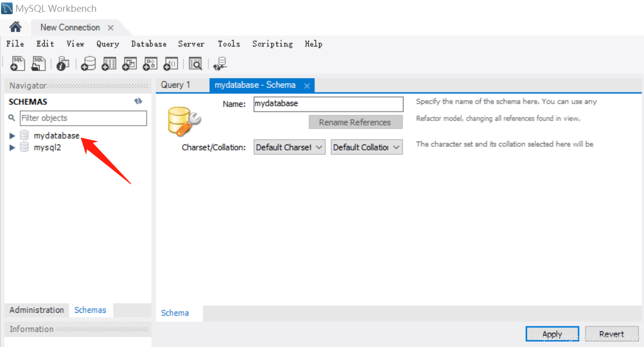The height and width of the screenshot is (347, 644).
Task: Select the New Connection tab
Action: 70,27
